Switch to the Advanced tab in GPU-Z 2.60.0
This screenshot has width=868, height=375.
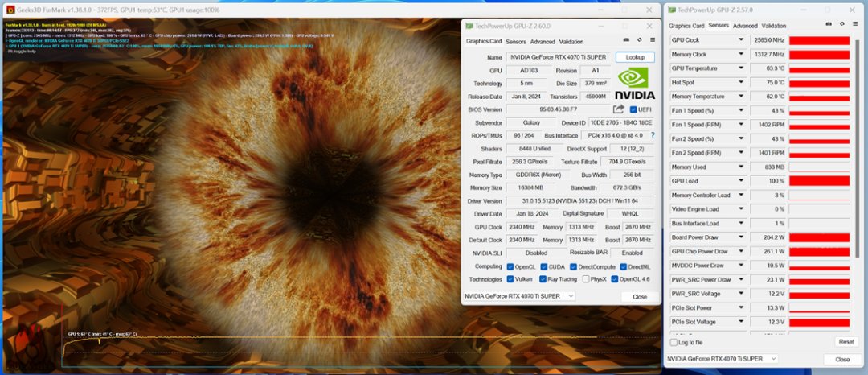[x=542, y=42]
